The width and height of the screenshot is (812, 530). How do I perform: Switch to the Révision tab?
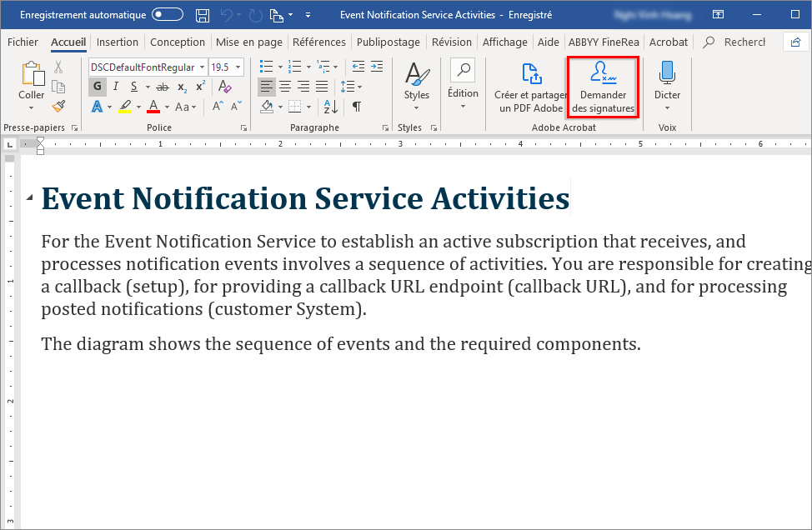click(452, 42)
